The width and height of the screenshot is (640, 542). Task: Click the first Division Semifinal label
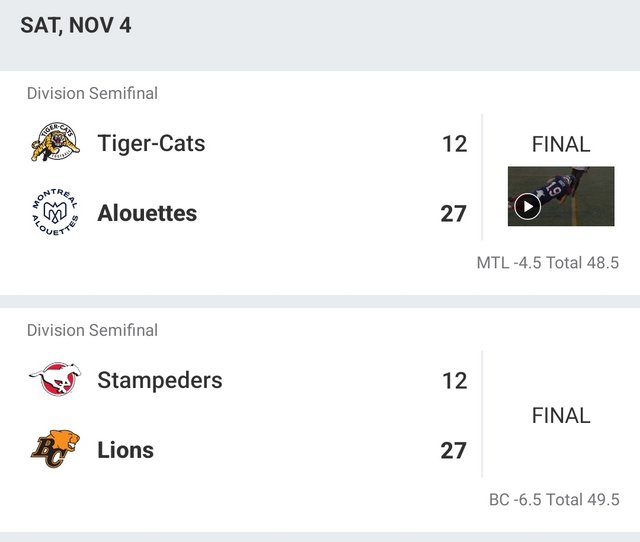(x=92, y=94)
